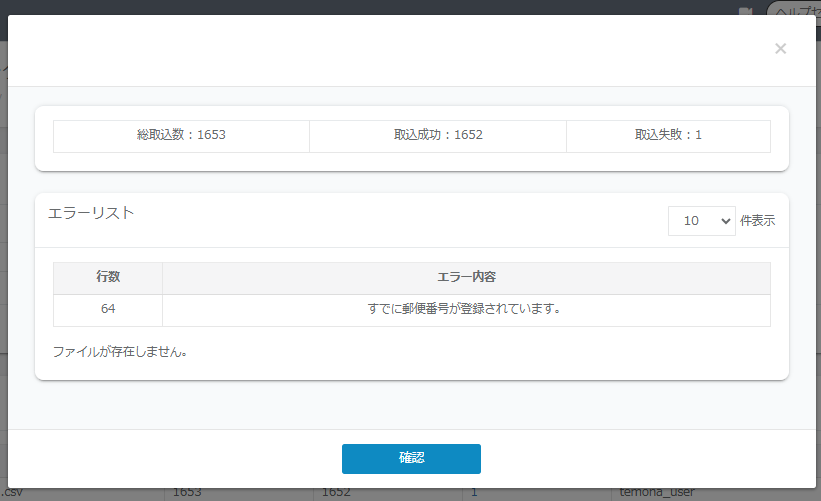The height and width of the screenshot is (501, 821).
Task: Close the import result dialog with X
Action: [x=780, y=49]
